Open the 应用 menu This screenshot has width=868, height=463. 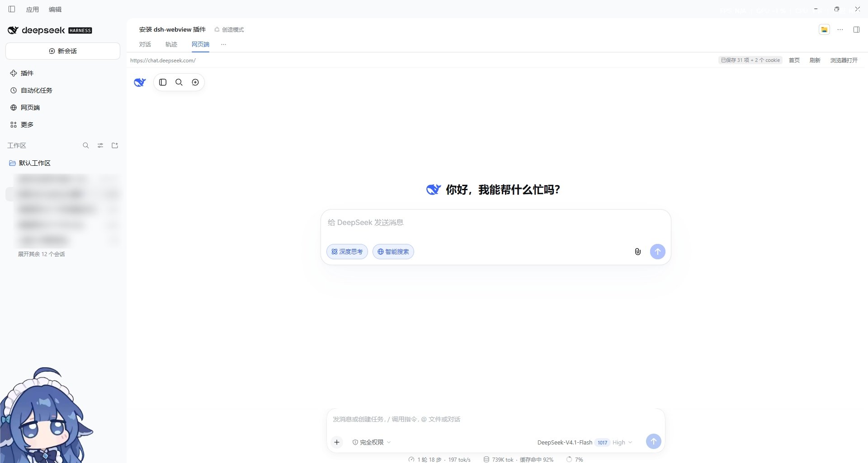point(33,9)
